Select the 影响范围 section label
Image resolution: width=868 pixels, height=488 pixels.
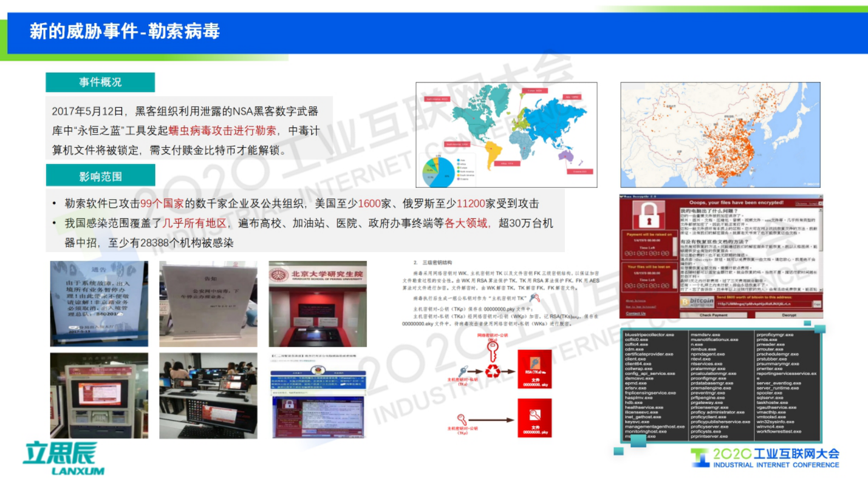coord(100,176)
